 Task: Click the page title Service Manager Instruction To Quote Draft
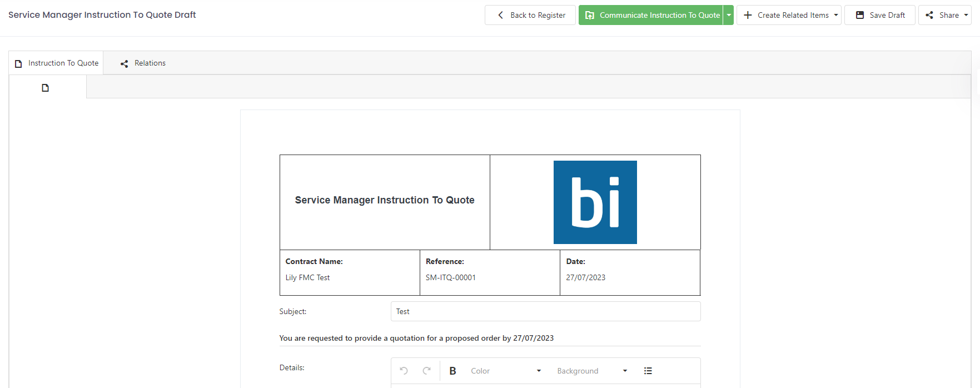point(102,15)
